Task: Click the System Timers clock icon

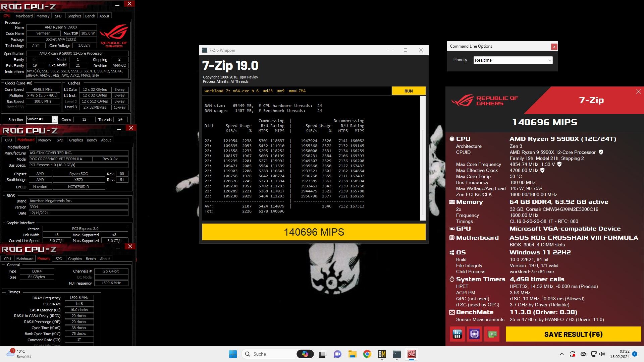Action: pos(452,279)
